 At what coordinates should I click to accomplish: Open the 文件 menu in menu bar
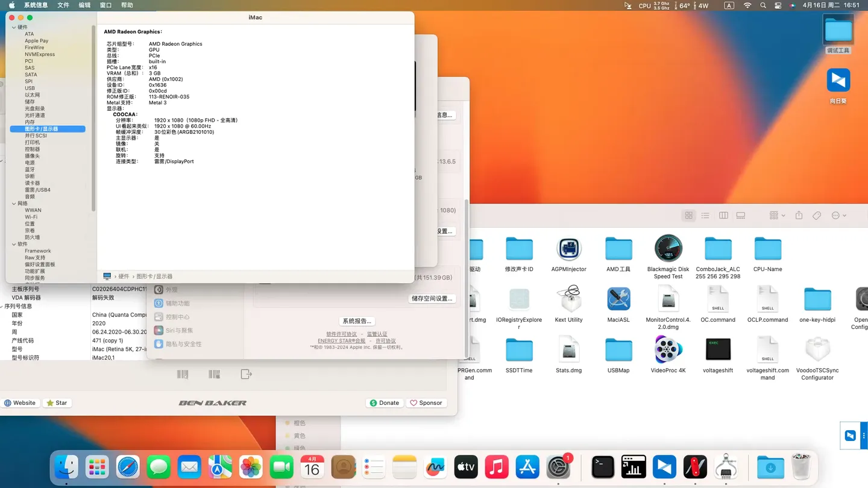pos(63,5)
